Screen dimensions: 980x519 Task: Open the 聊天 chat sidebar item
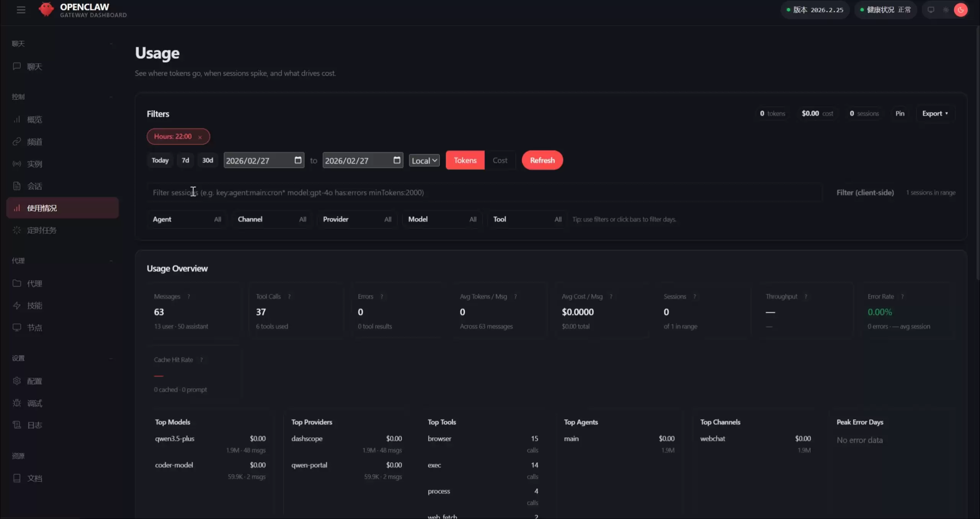(34, 67)
